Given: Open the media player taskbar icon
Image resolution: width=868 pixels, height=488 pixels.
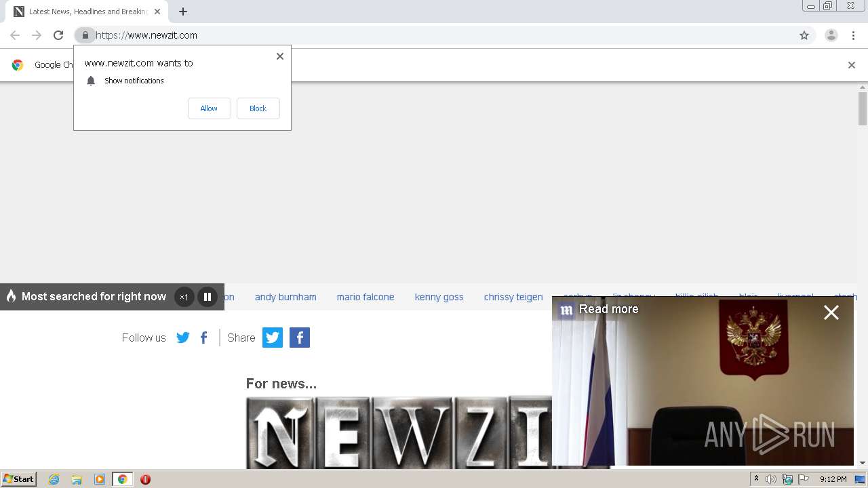Looking at the screenshot, I should [x=100, y=479].
